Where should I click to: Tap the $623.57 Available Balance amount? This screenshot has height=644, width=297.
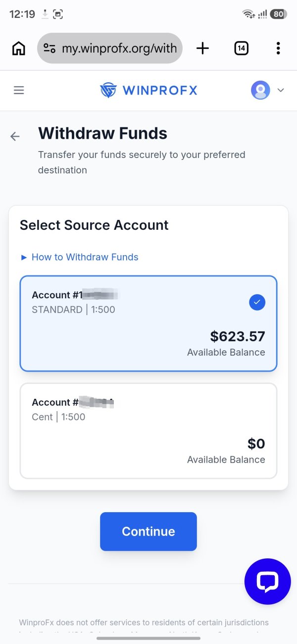(x=238, y=336)
